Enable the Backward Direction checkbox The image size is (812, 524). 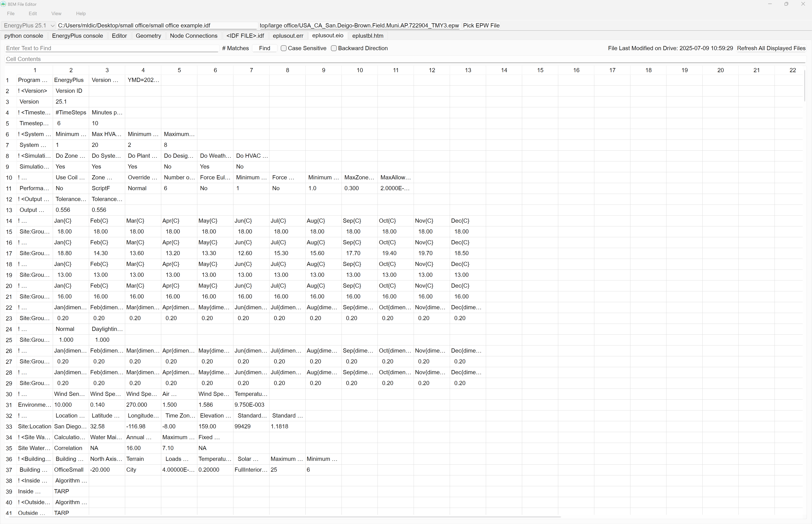[x=334, y=48]
